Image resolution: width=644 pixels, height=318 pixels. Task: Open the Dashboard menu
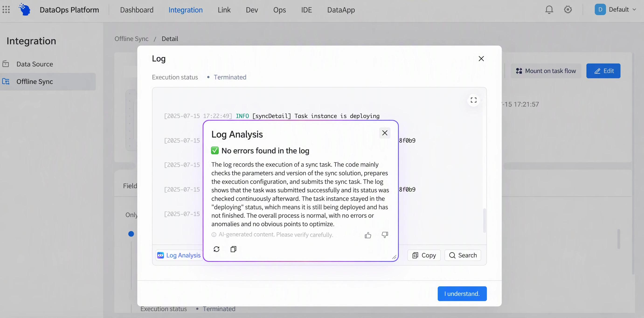(x=137, y=10)
